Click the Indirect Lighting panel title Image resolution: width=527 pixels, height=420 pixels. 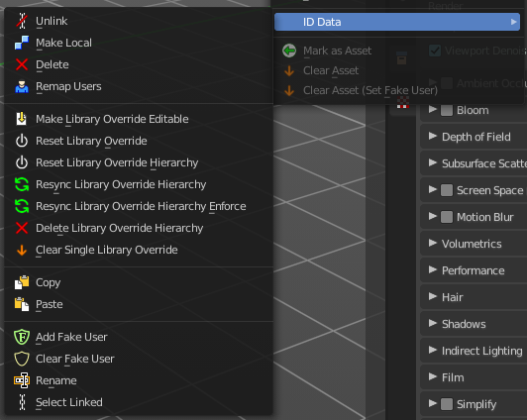482,351
